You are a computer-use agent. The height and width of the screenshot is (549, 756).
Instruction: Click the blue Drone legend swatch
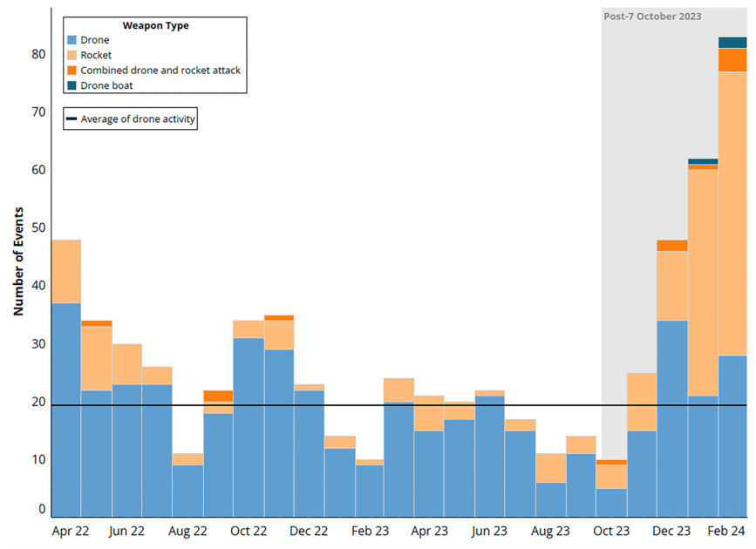click(x=73, y=40)
